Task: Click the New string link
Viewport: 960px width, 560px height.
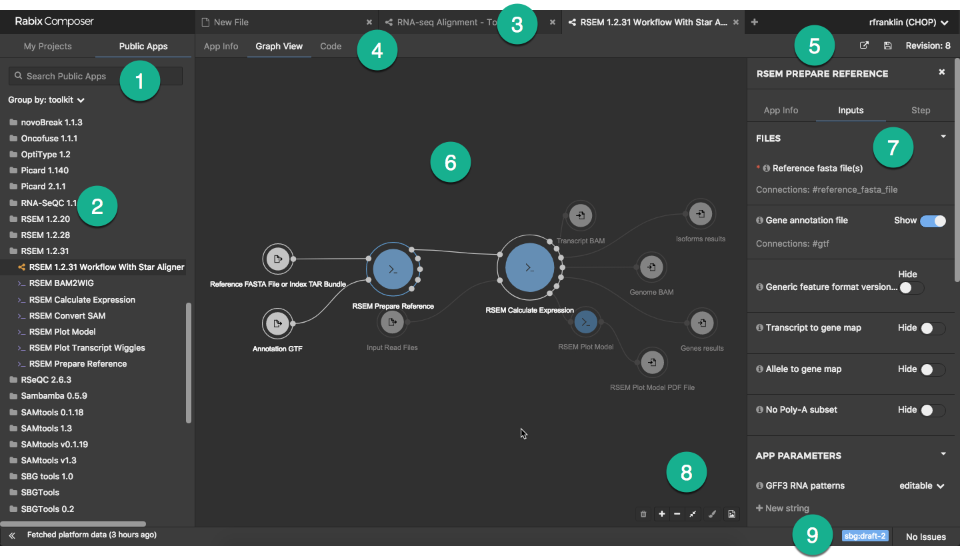Action: (x=782, y=508)
